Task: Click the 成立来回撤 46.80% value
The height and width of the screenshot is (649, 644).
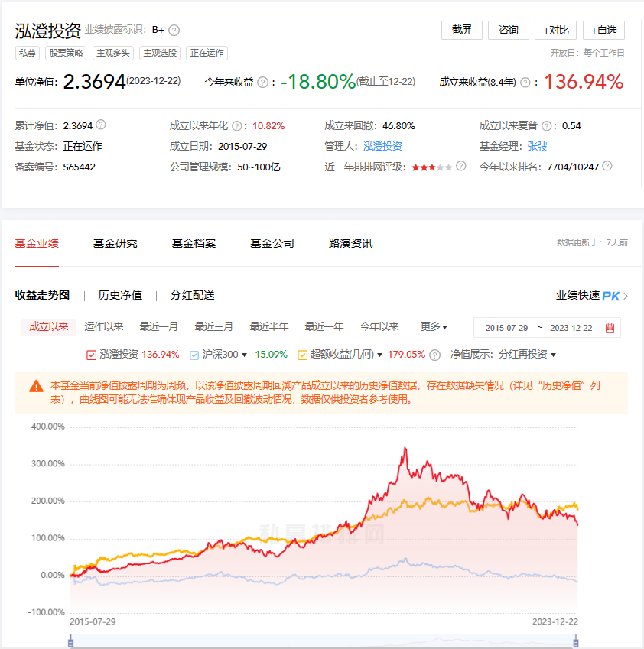Action: pos(398,126)
